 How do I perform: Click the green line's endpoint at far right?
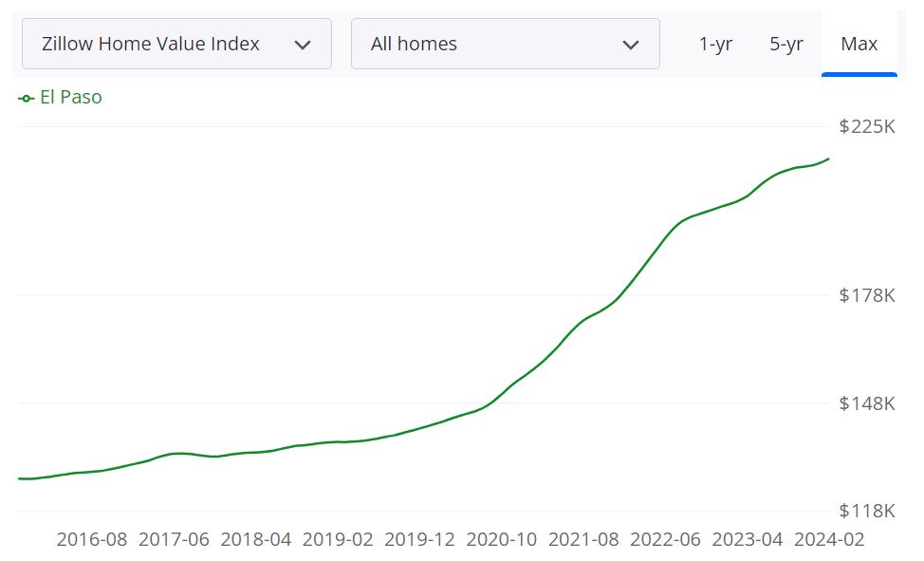click(829, 159)
